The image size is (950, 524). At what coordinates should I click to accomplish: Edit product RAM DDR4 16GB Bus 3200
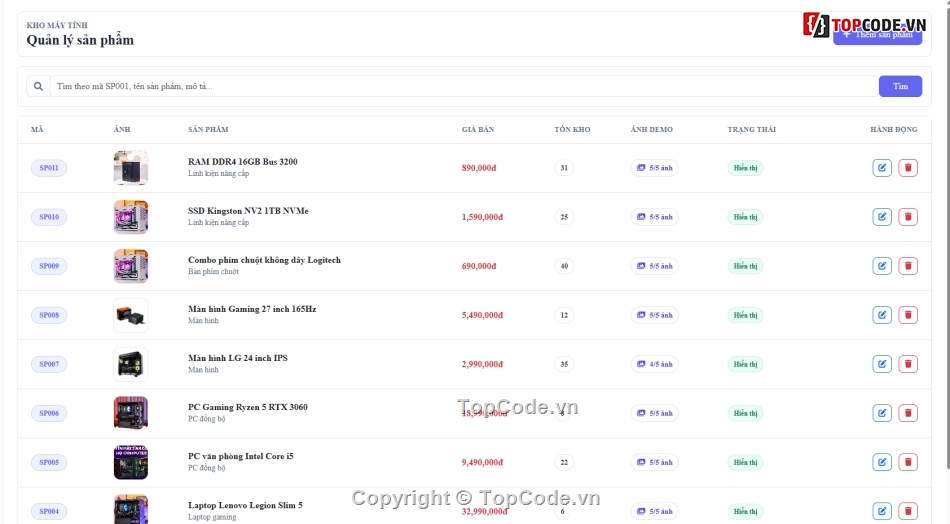point(882,168)
